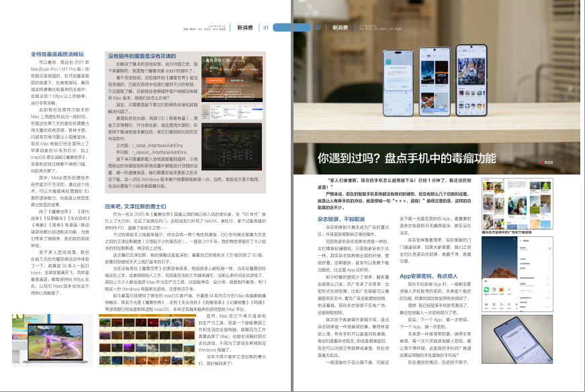Select the hand-held phone photo at bottom right

point(517,340)
